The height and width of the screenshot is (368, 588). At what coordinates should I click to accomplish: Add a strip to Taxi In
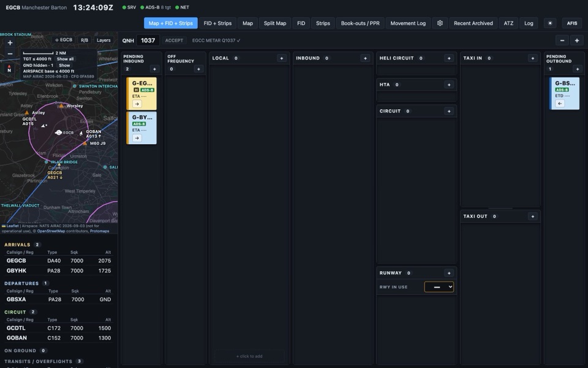(x=532, y=58)
